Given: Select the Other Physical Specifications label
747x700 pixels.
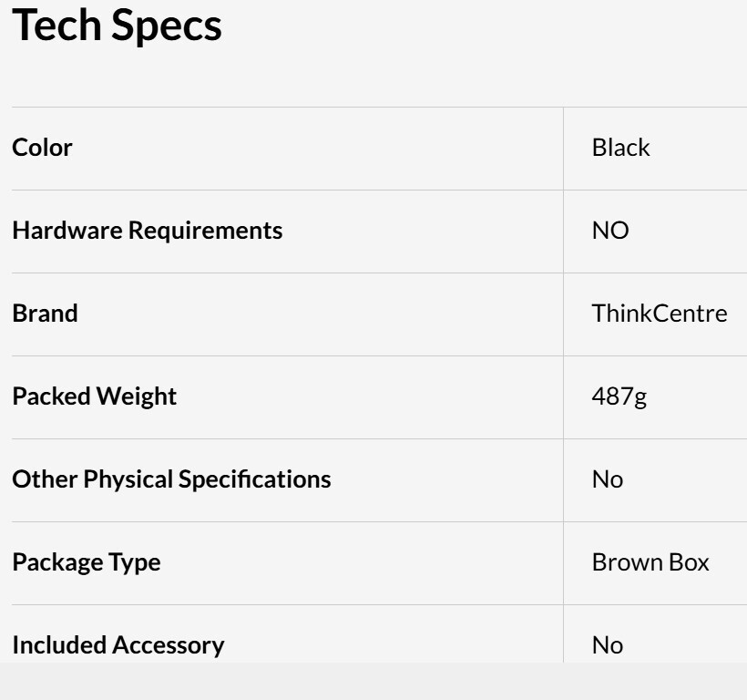Looking at the screenshot, I should point(171,479).
